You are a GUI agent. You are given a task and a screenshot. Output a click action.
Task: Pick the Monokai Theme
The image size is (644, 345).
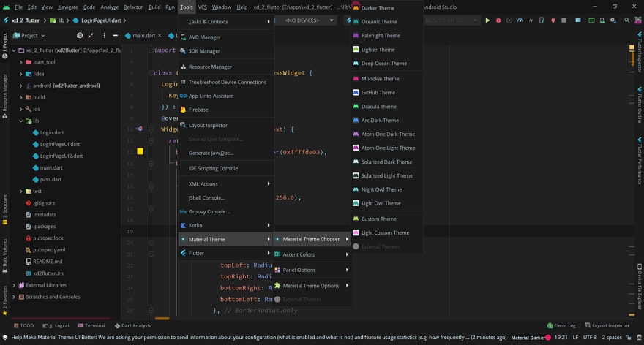pyautogui.click(x=387, y=79)
